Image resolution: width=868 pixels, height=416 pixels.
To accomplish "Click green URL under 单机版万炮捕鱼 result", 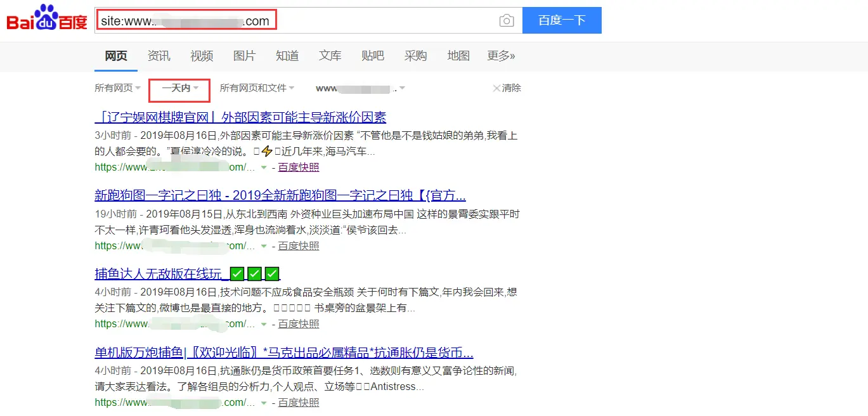I will (176, 403).
